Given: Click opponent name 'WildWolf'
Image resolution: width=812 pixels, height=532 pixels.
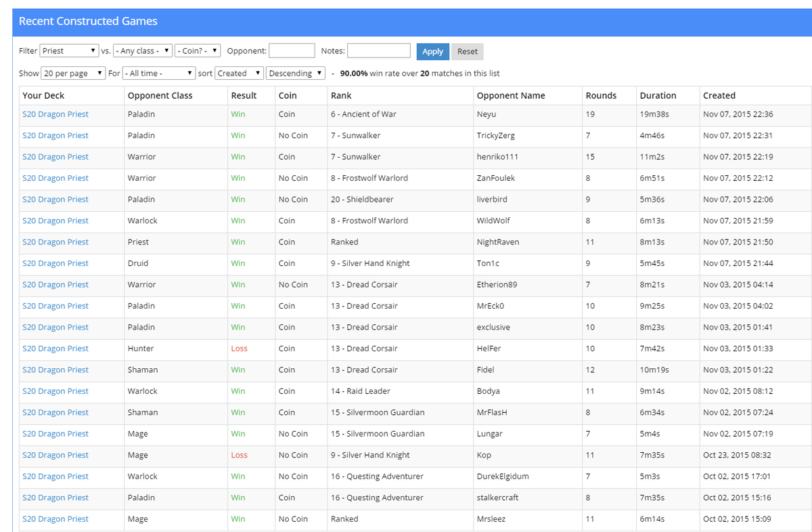Looking at the screenshot, I should pos(494,221).
